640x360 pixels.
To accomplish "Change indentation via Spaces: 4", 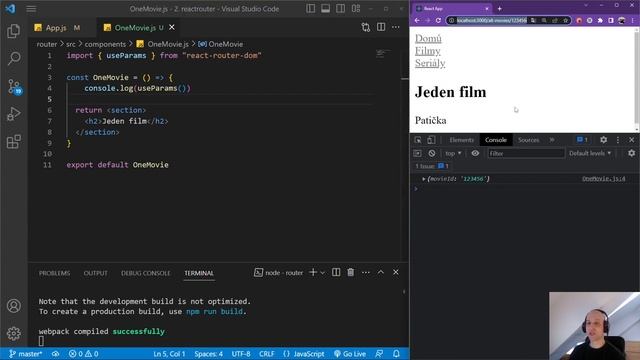I will (209, 354).
